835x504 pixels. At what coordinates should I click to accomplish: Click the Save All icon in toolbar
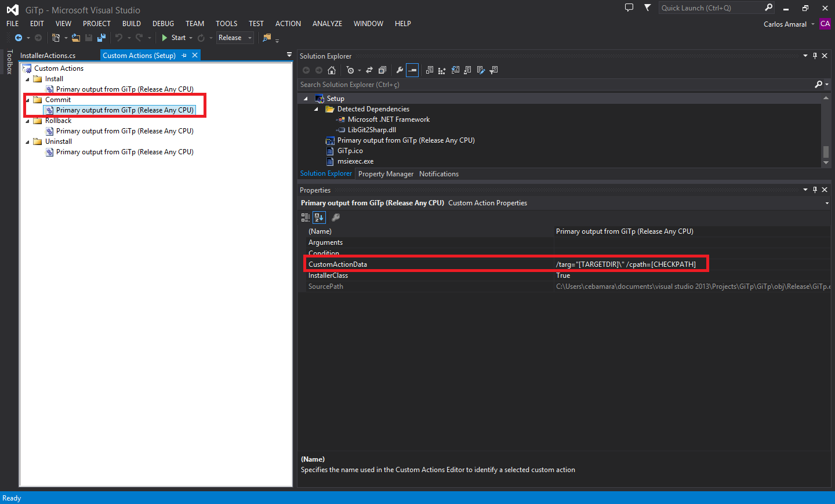pyautogui.click(x=101, y=38)
